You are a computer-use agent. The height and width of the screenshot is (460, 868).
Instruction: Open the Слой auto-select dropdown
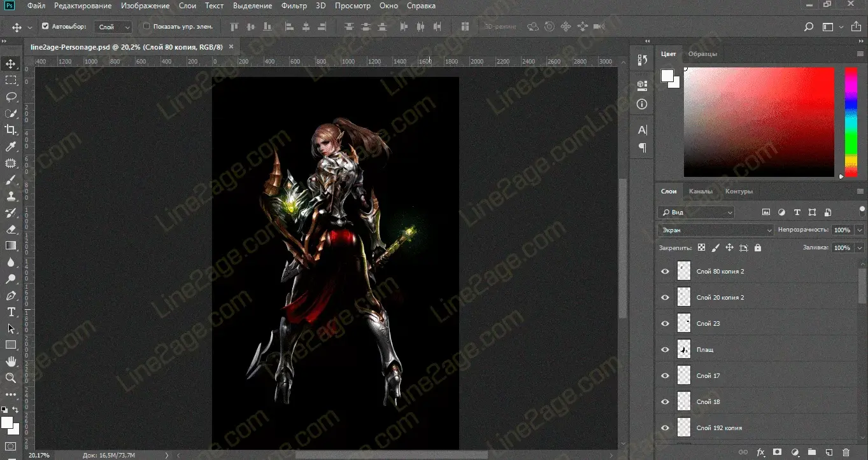point(113,27)
